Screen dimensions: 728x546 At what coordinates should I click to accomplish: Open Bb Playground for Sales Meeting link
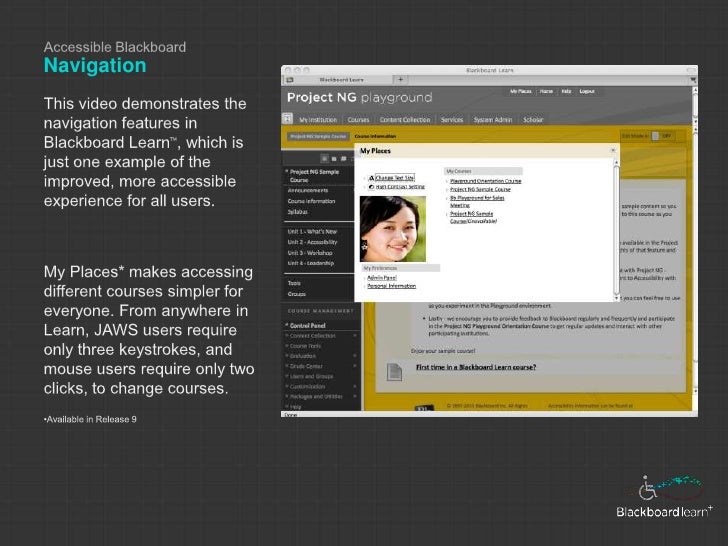tap(477, 202)
